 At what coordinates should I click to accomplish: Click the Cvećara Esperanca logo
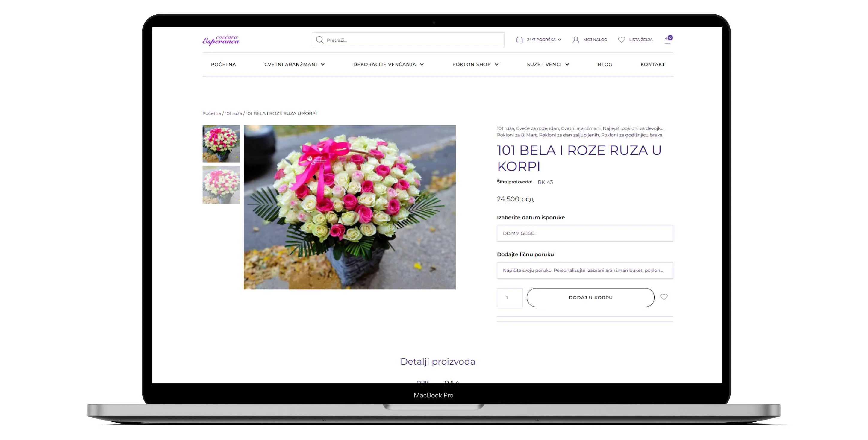(x=221, y=40)
